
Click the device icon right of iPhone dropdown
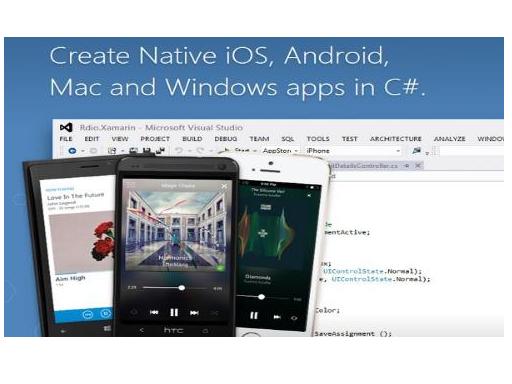(416, 151)
